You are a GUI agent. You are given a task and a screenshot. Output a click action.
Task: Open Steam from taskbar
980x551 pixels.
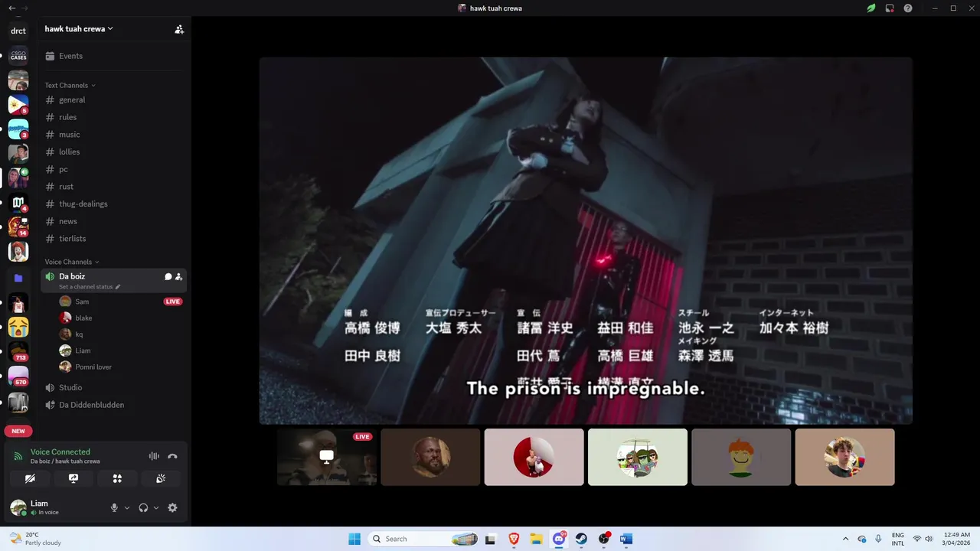[581, 539]
